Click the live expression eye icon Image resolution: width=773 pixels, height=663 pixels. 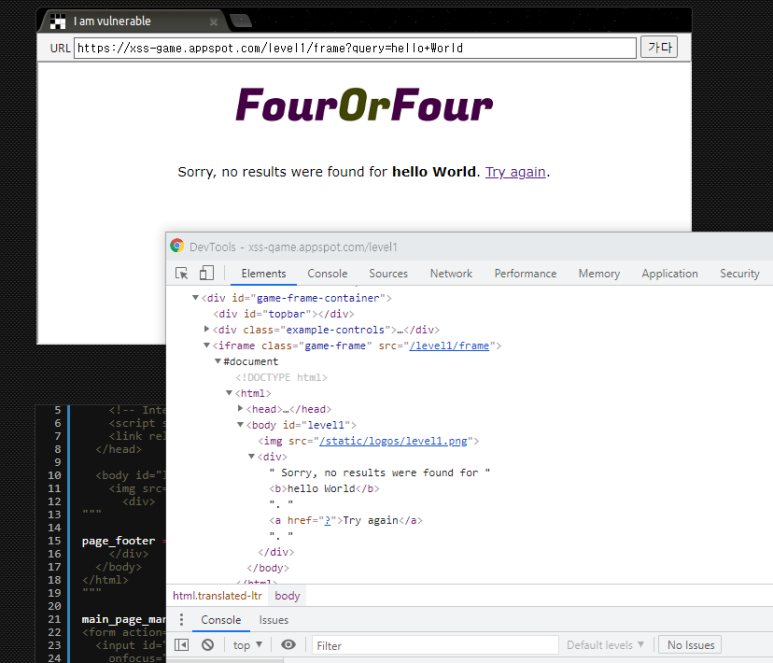pyautogui.click(x=288, y=645)
